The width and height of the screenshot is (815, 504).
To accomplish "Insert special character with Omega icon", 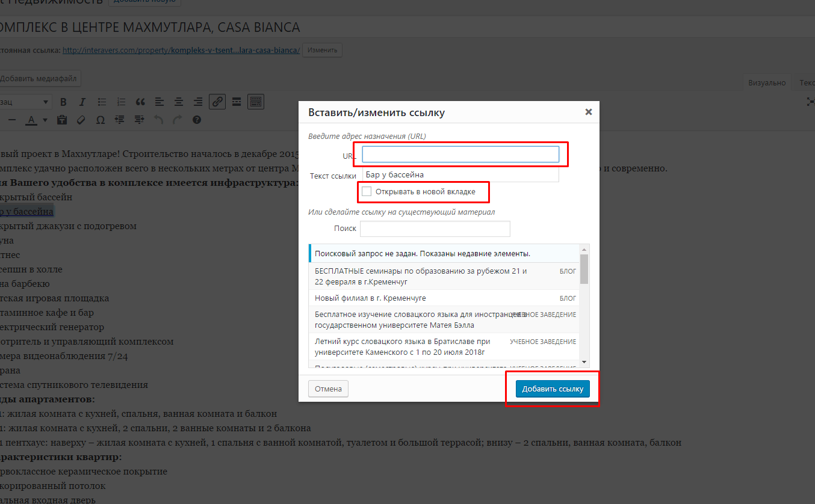I will [x=101, y=120].
